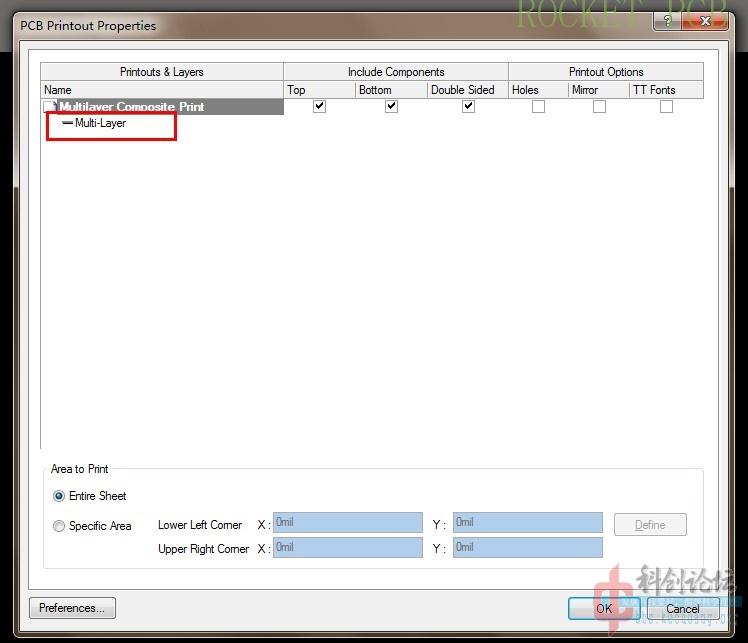Click the Lower Left Corner Y field
The width and height of the screenshot is (748, 643).
click(528, 522)
